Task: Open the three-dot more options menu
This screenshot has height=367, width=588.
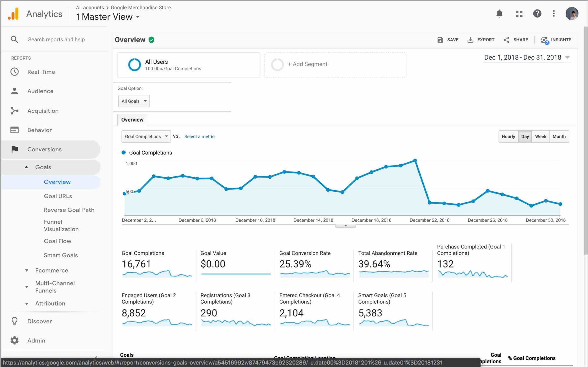Action: (554, 14)
